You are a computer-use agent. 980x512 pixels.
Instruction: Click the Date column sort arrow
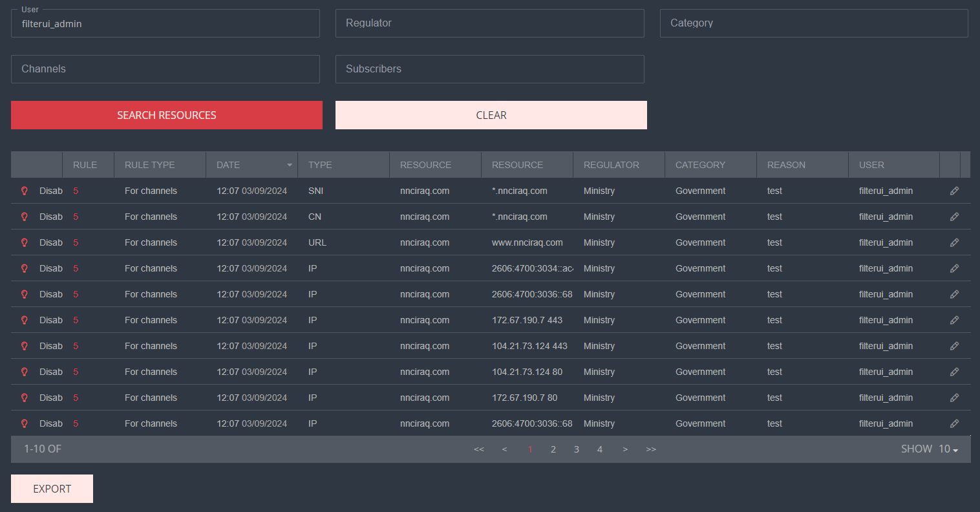(289, 165)
